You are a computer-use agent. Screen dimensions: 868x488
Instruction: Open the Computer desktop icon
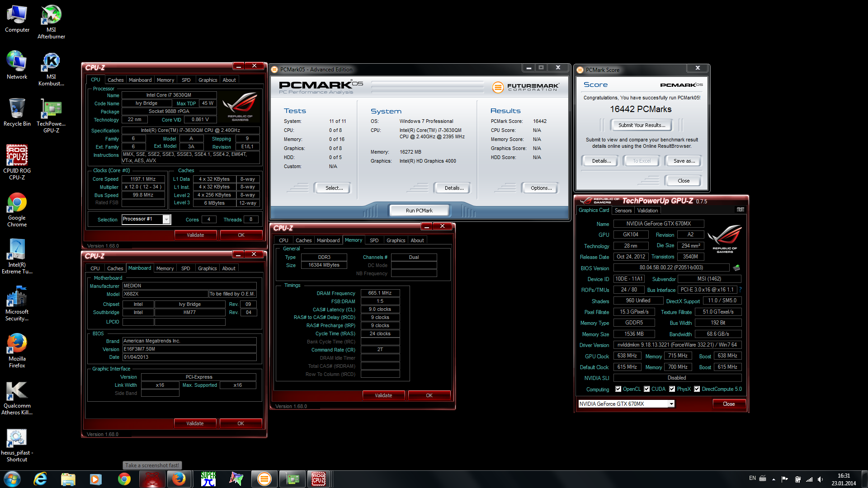17,19
